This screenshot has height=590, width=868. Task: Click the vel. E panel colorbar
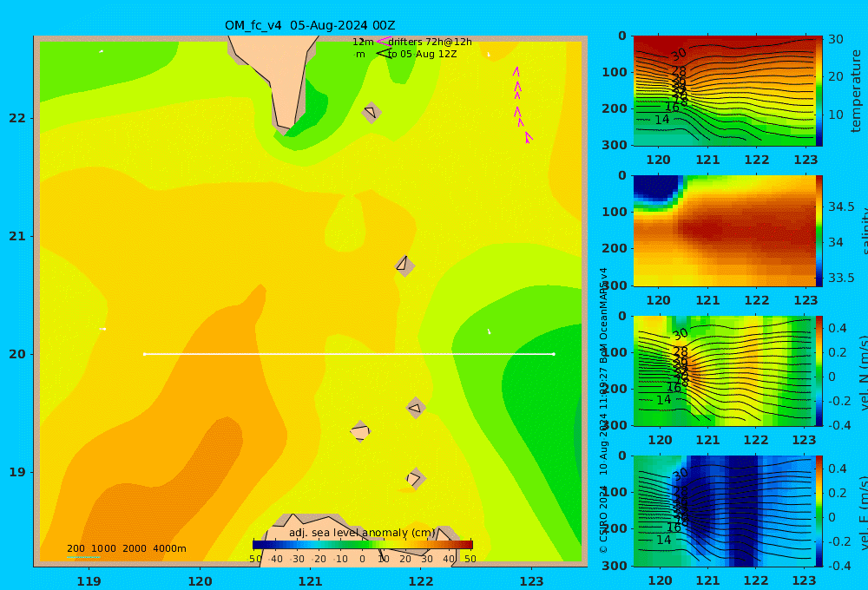[819, 511]
